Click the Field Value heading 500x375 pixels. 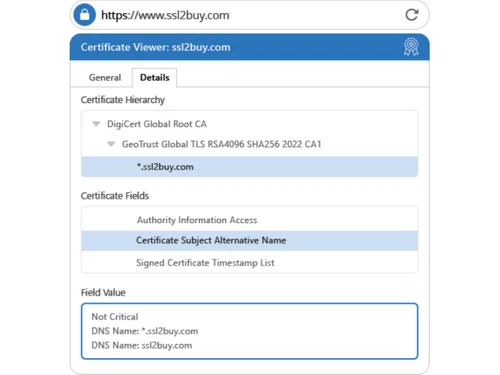point(103,292)
